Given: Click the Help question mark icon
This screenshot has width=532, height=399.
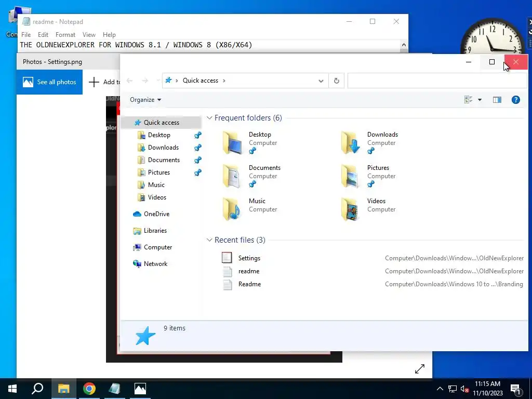Looking at the screenshot, I should tap(516, 100).
